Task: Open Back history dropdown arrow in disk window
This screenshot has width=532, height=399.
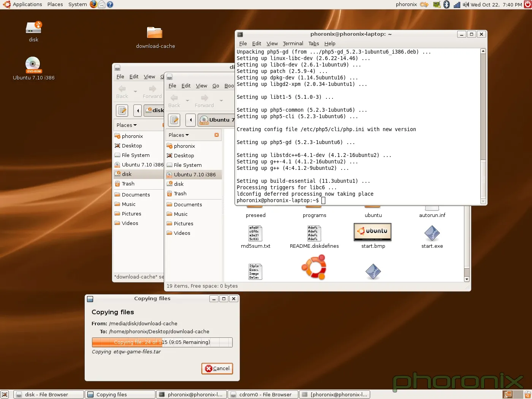Action: (x=135, y=92)
